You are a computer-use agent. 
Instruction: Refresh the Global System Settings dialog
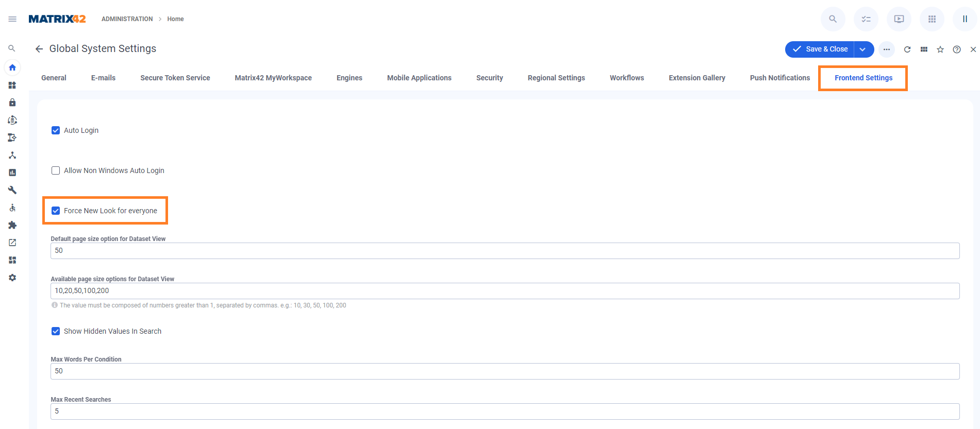[907, 49]
